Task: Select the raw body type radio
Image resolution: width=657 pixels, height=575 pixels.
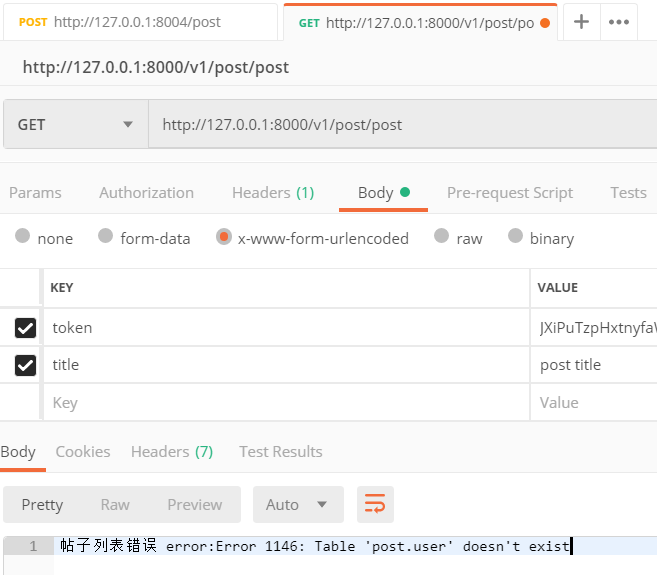Action: point(441,237)
